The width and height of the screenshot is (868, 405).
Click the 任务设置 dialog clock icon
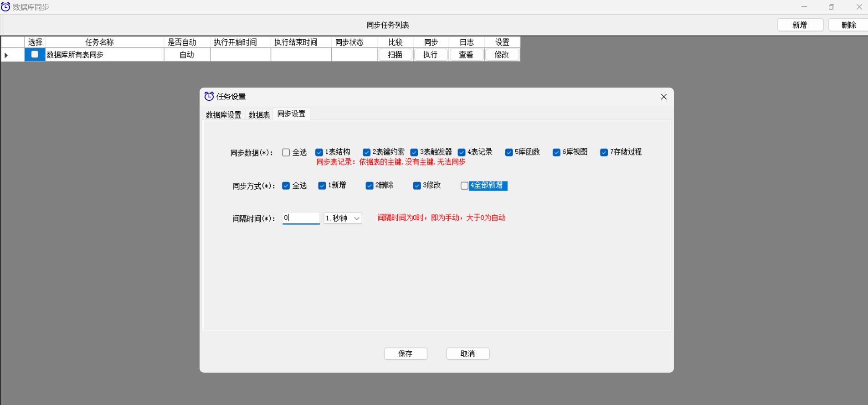(209, 96)
